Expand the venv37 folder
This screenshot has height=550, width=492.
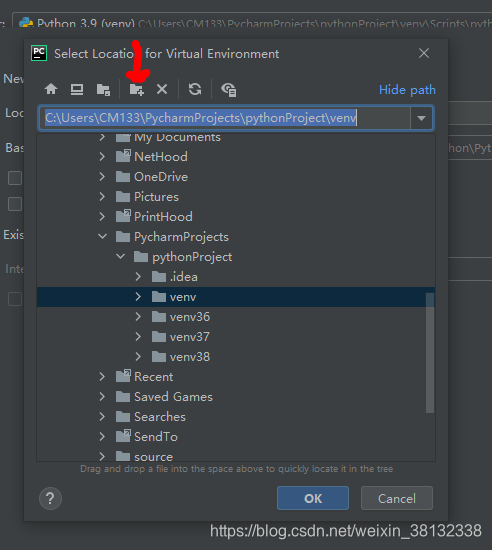[x=138, y=337]
